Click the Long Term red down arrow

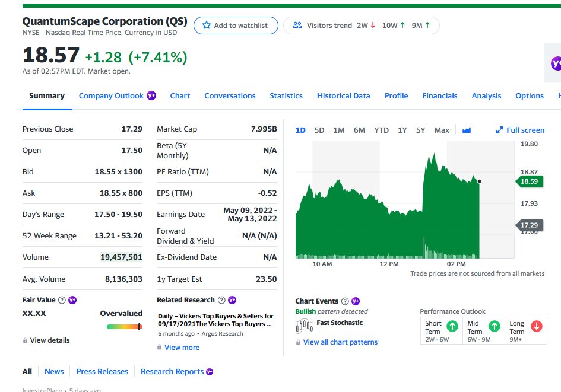[536, 326]
